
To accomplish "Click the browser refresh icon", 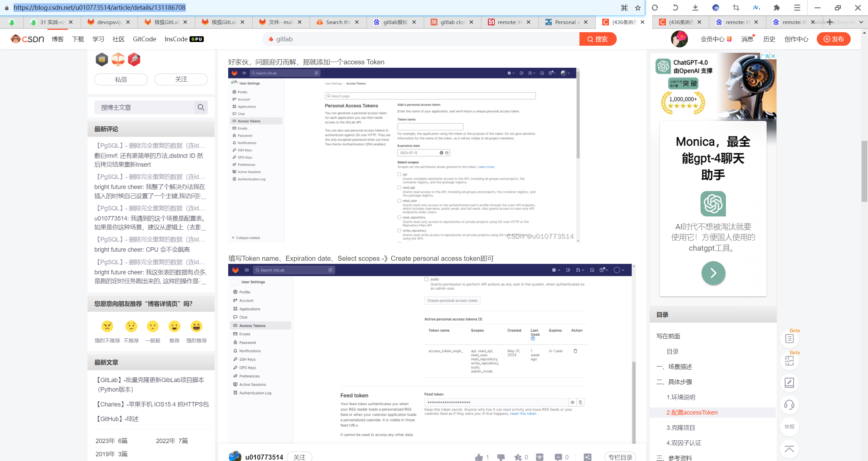I will pos(655,7).
